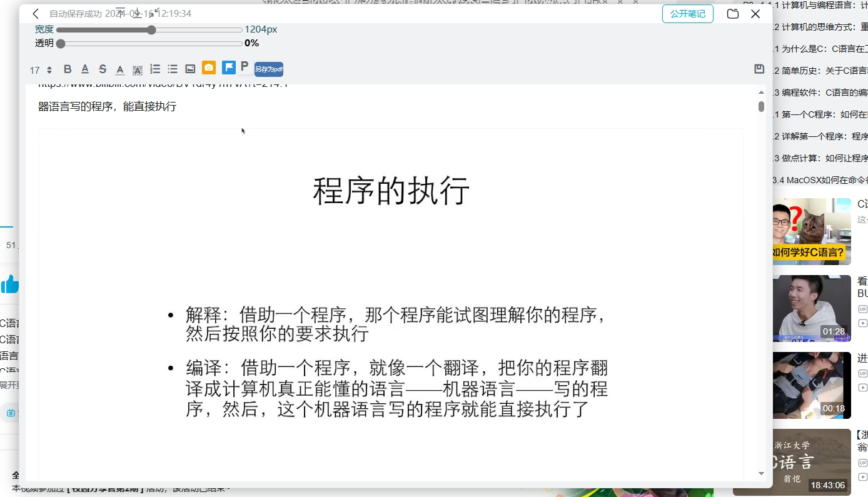This screenshot has height=497, width=868.
Task: Open the bilibili video link in note
Action: pos(163,86)
